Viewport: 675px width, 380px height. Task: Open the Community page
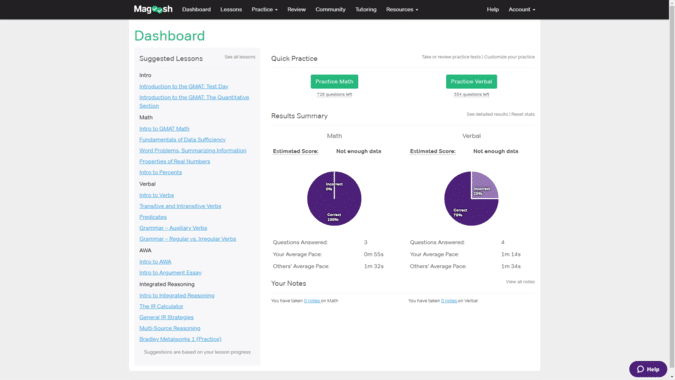(x=330, y=9)
